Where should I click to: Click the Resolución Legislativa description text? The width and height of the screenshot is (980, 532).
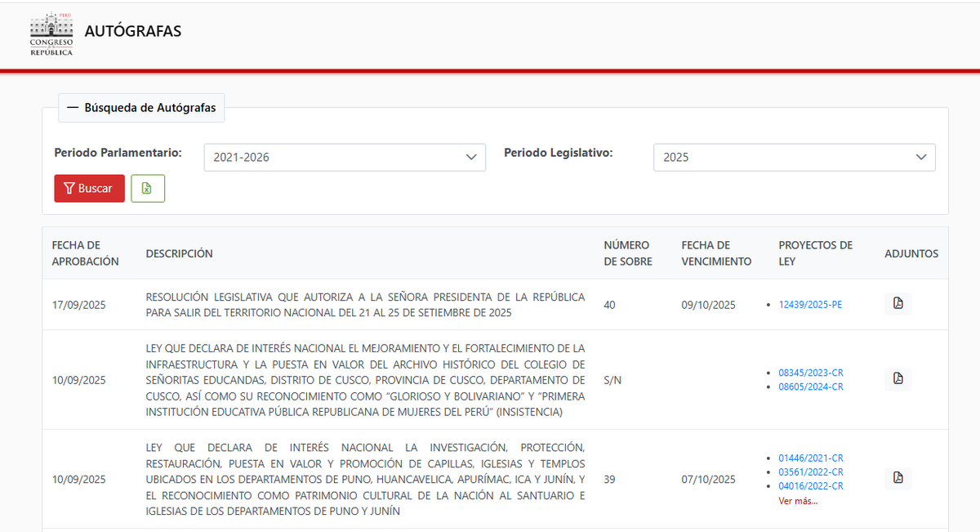(365, 305)
